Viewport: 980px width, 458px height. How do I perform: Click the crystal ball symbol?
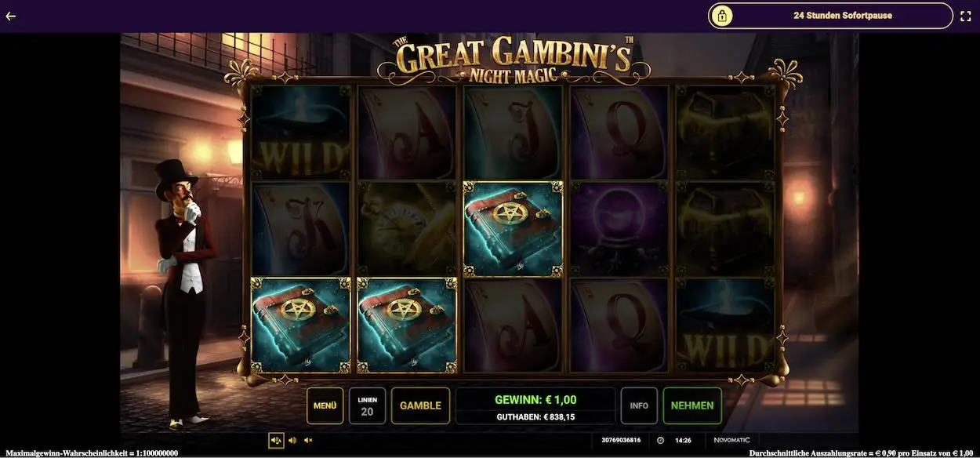click(x=619, y=229)
